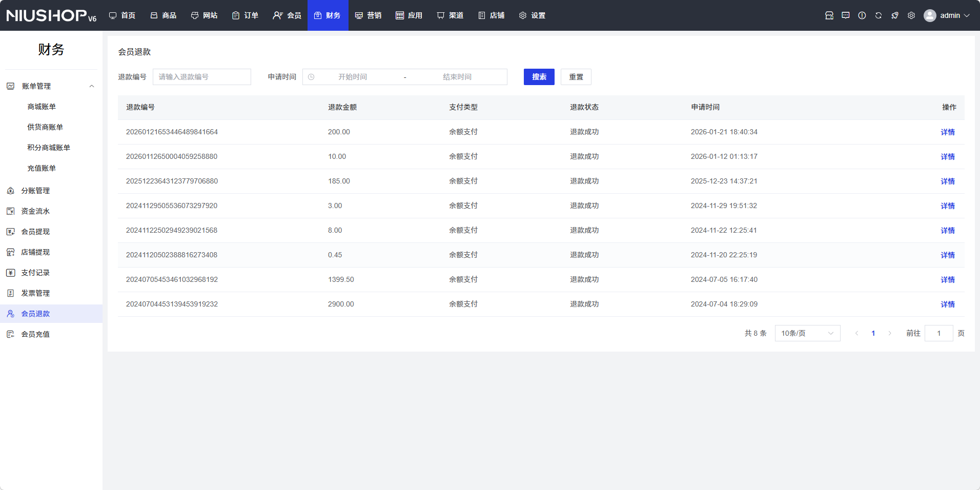
Task: Collapse the 账单管理 sidebar group
Action: point(92,86)
